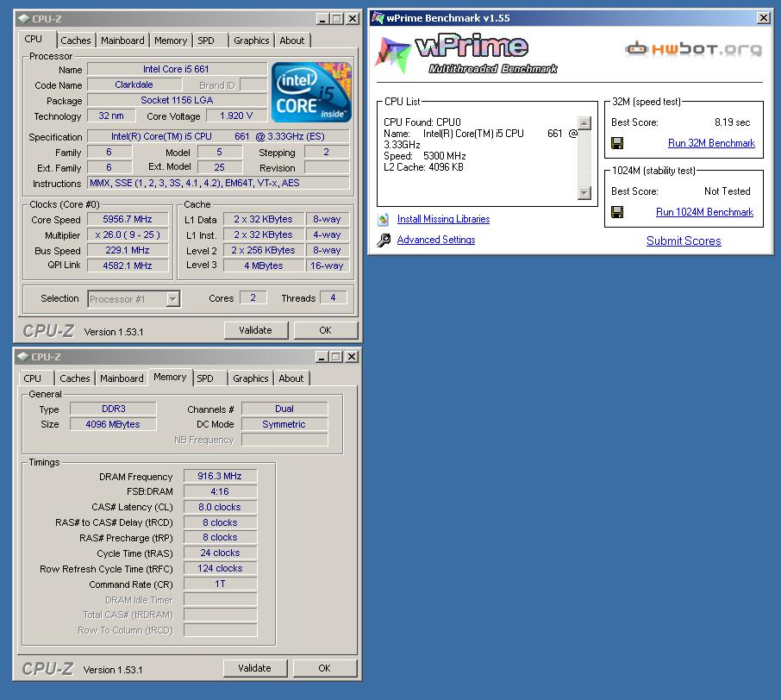Click the wPrime logo graphic
Screen dimensions: 781x700
(466, 53)
